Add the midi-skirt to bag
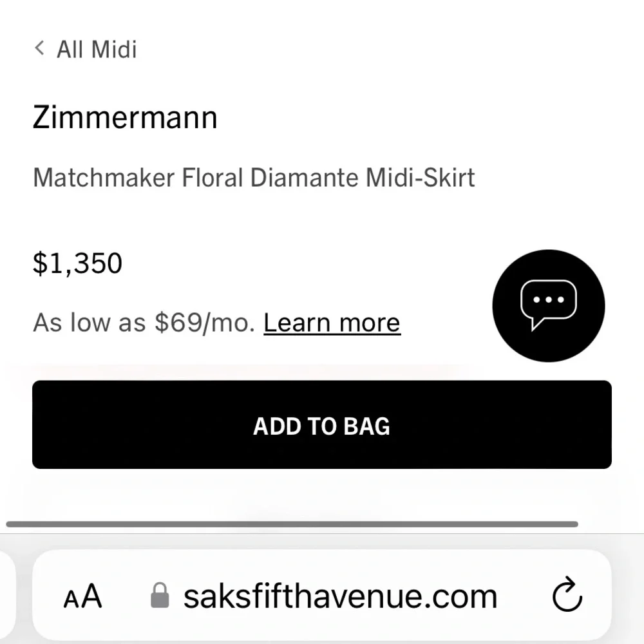644x644 pixels. [x=322, y=424]
